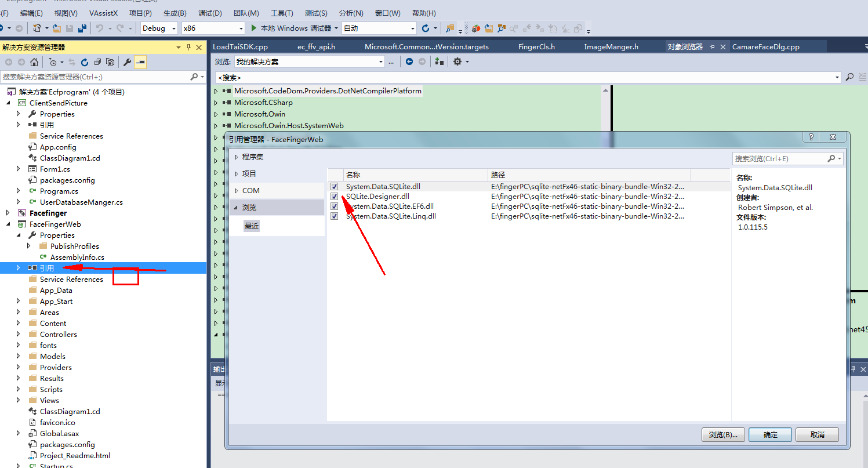Open the 调试(D) menu
The image size is (868, 468).
(210, 13)
